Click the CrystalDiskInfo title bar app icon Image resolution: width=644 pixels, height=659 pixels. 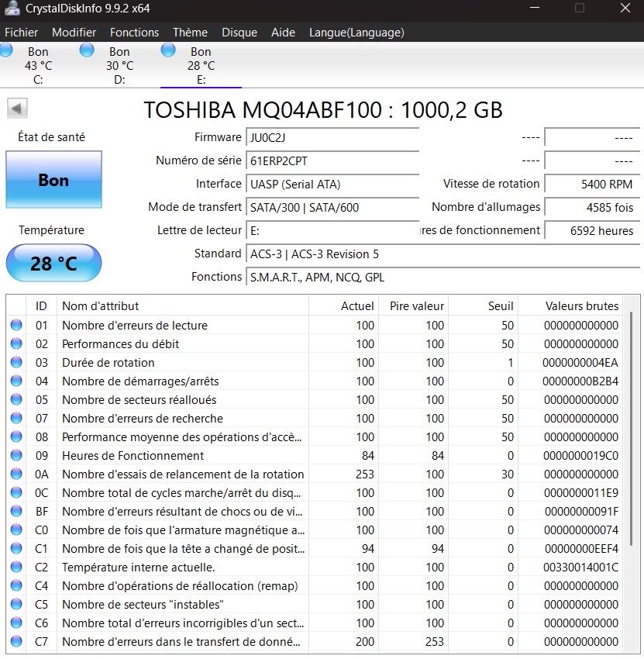coord(12,9)
